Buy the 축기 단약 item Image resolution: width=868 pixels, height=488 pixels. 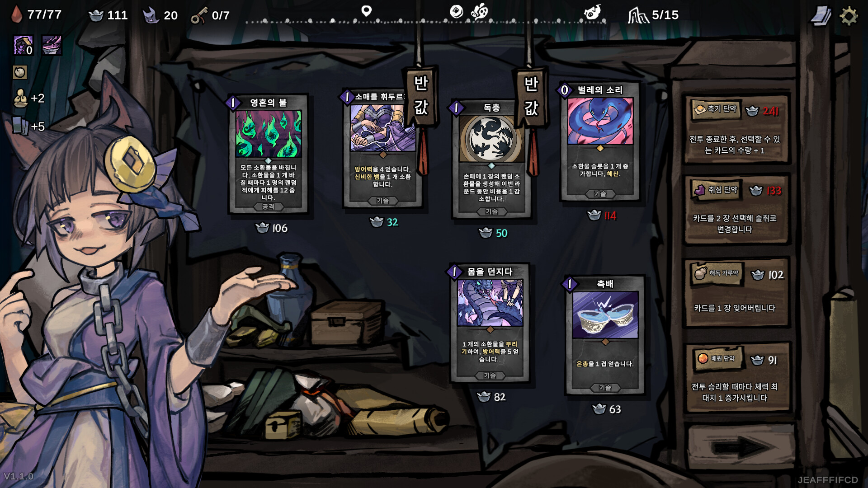[x=737, y=129]
